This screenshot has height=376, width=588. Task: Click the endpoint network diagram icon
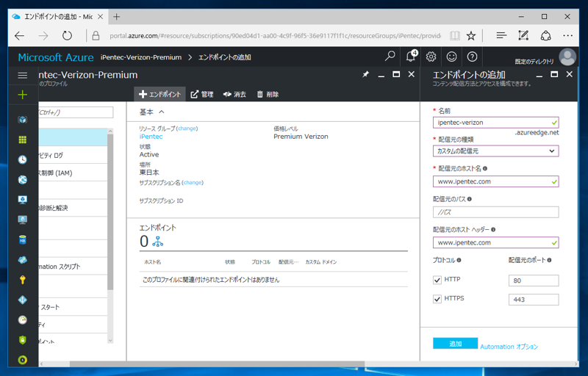point(158,242)
